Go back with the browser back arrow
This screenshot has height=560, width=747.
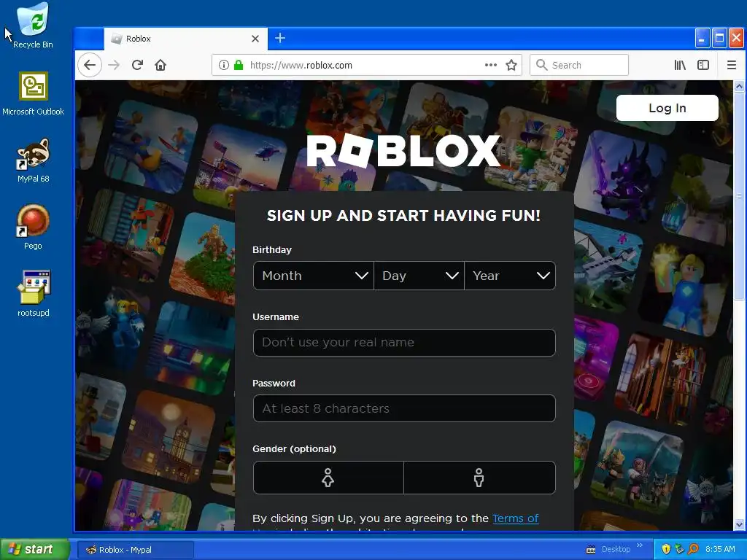(90, 65)
